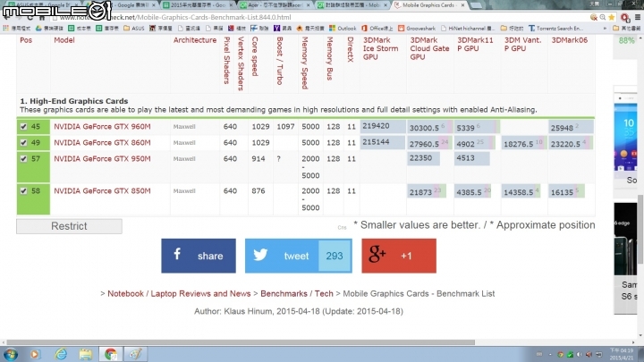
Task: Open the Windows Start menu
Action: coord(10,354)
